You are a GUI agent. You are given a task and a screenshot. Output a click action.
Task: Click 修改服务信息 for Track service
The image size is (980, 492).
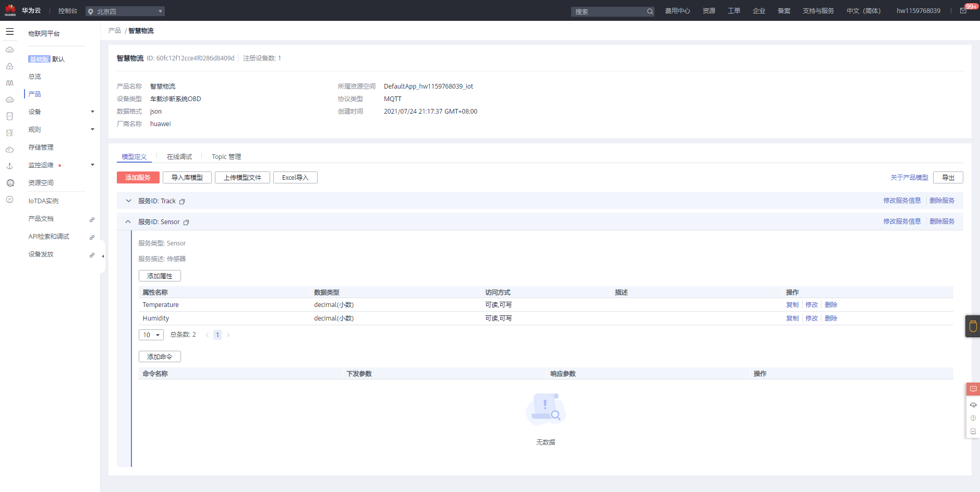902,201
